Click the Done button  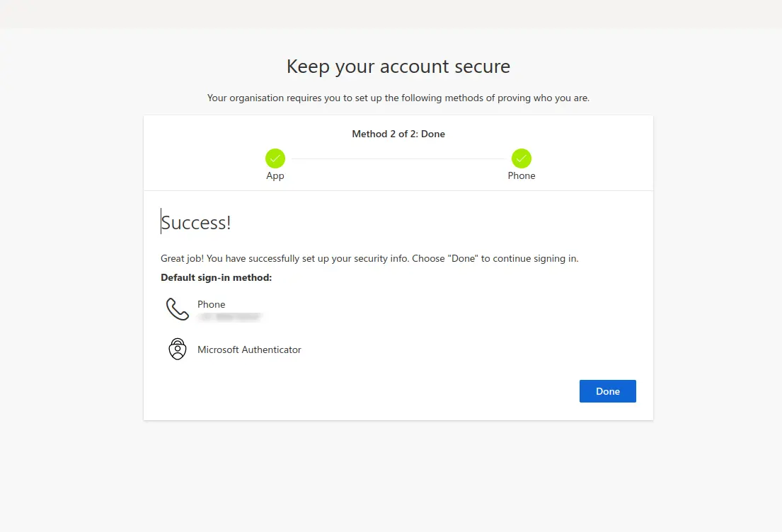tap(607, 391)
